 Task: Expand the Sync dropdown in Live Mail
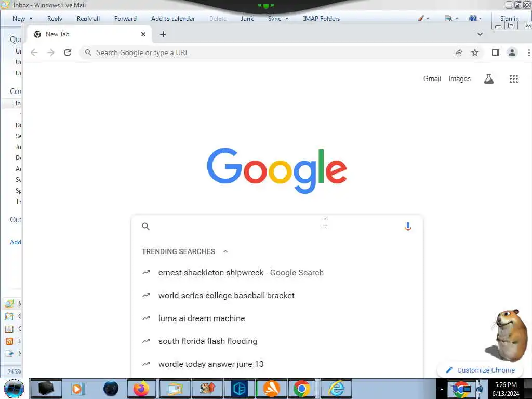tap(287, 19)
